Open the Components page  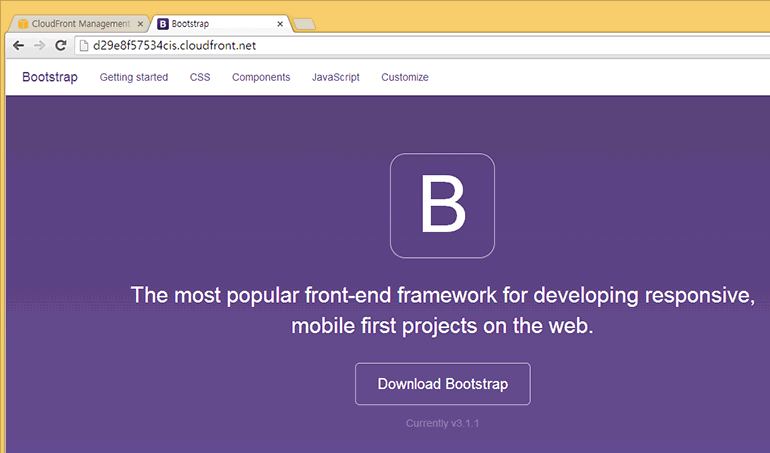(x=261, y=77)
